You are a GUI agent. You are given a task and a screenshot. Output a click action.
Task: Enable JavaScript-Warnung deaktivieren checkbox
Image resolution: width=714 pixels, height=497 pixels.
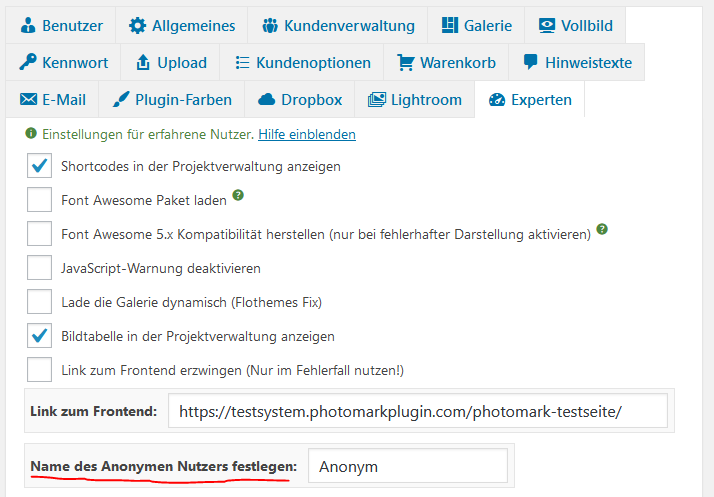click(40, 268)
